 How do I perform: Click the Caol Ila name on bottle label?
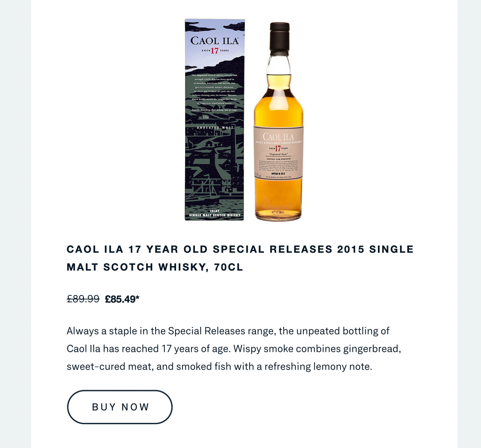click(278, 137)
